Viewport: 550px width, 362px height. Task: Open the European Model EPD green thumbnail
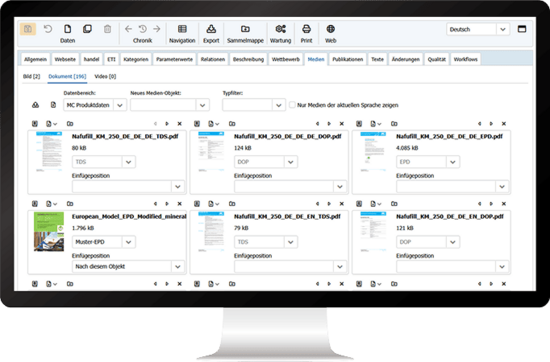point(49,232)
